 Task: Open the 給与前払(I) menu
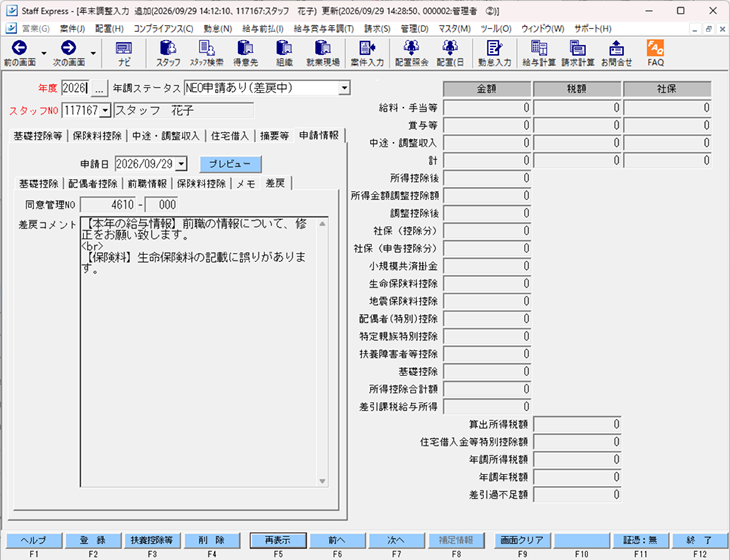(262, 28)
